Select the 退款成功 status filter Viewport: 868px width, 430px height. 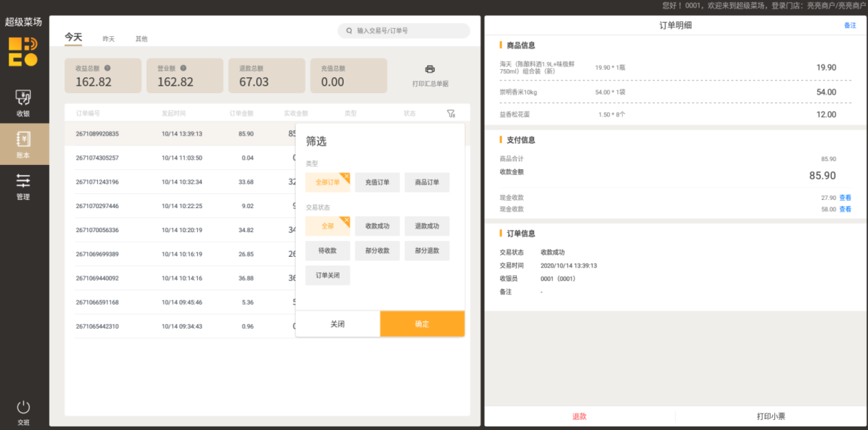[x=427, y=226]
